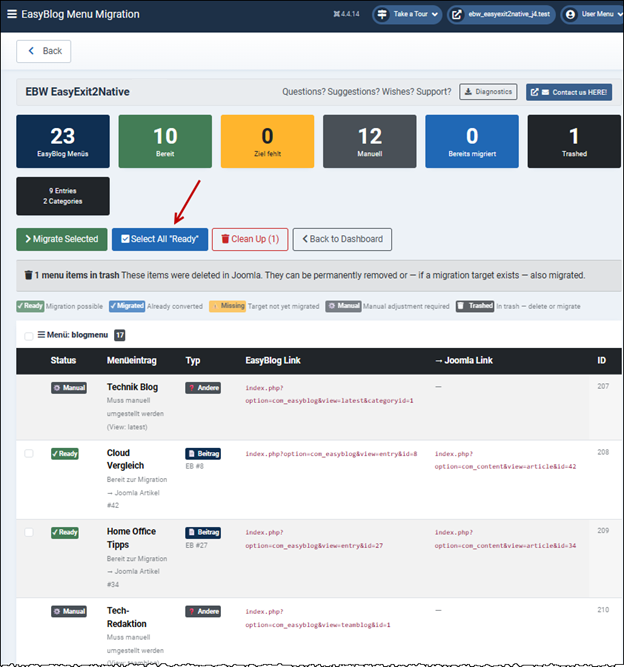Click the Home Office Tipps entry title

click(131, 538)
